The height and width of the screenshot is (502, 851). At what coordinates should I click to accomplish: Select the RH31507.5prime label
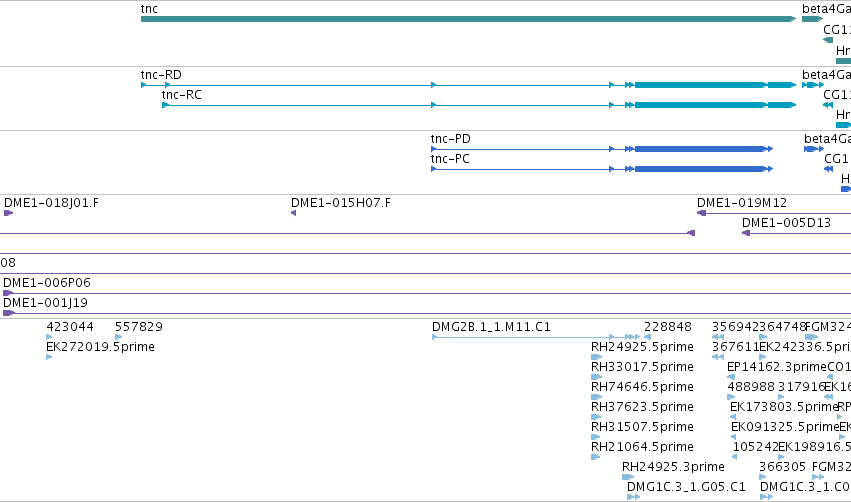642,427
